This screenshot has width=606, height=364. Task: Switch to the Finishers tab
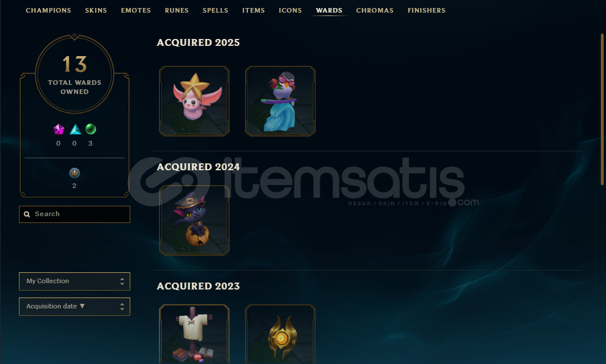pyautogui.click(x=426, y=10)
